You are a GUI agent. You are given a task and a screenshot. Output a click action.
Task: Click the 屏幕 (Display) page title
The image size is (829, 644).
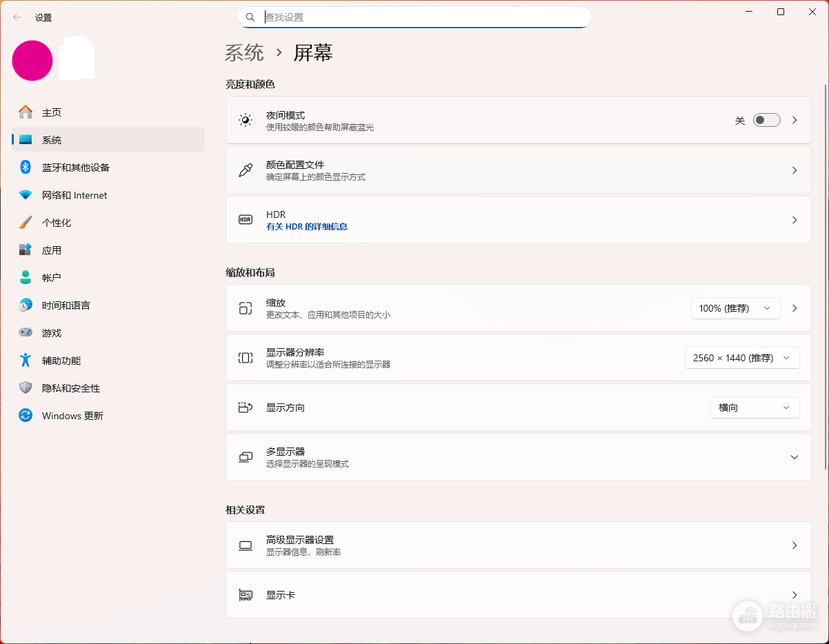pyautogui.click(x=314, y=52)
